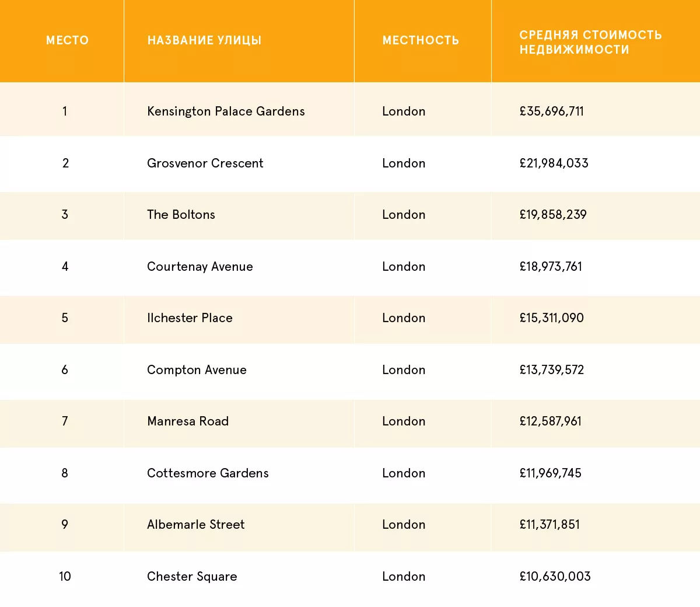Click the Courtenay Avenue cell
This screenshot has width=700, height=607.
click(200, 267)
